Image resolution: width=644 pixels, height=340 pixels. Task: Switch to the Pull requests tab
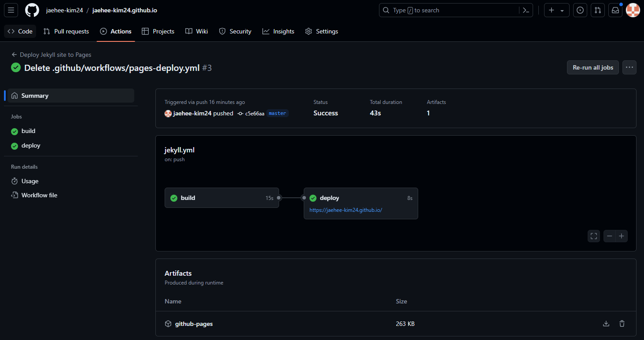coord(66,31)
